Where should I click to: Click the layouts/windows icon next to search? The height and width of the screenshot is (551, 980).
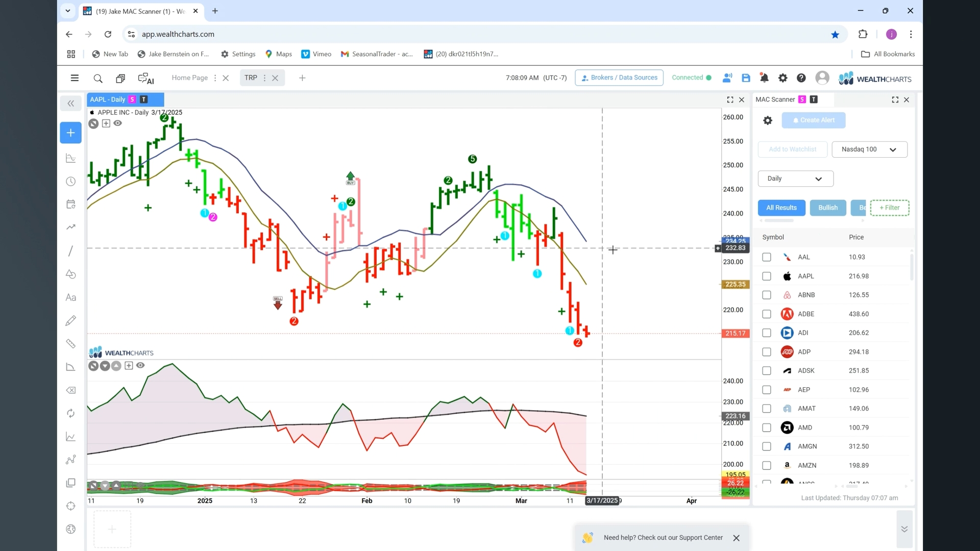pyautogui.click(x=120, y=78)
